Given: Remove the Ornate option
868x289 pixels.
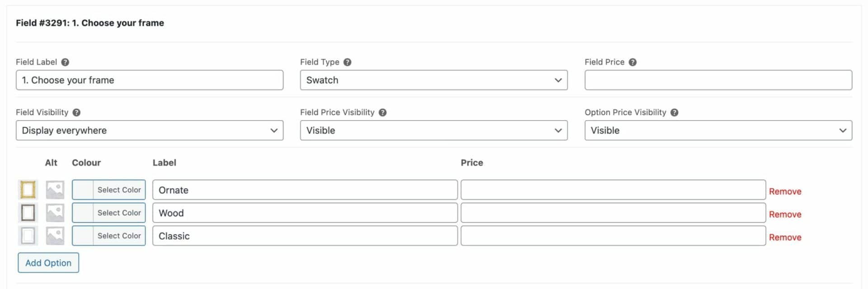Looking at the screenshot, I should (785, 191).
